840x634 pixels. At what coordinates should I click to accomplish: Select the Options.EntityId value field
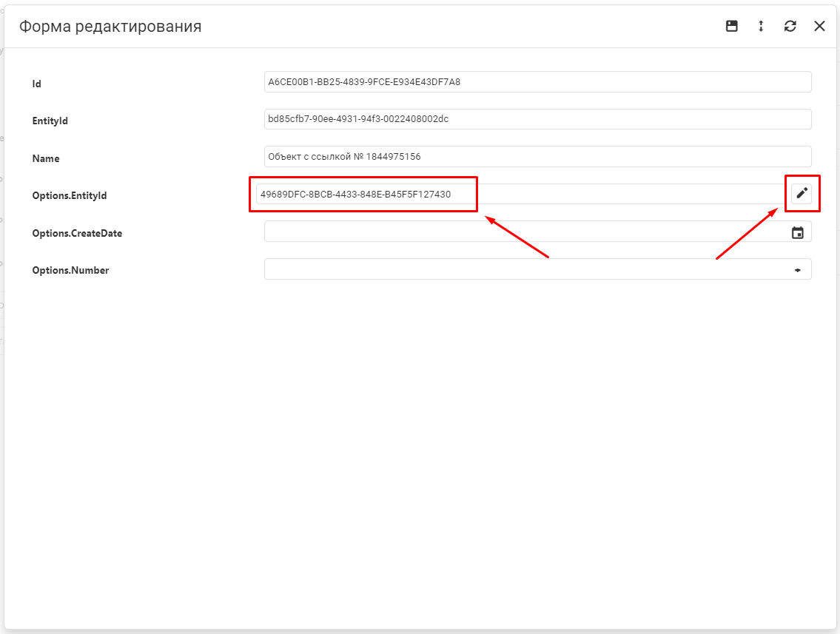point(518,195)
